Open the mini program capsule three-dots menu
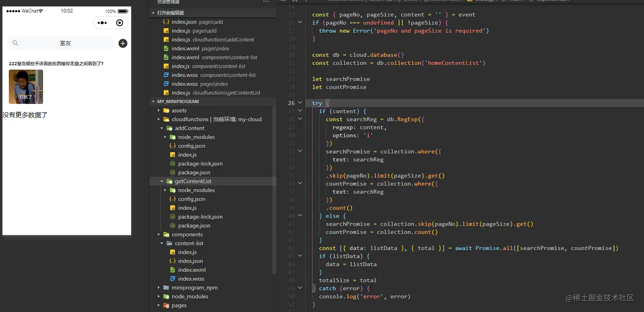This screenshot has height=312, width=644. coord(102,23)
